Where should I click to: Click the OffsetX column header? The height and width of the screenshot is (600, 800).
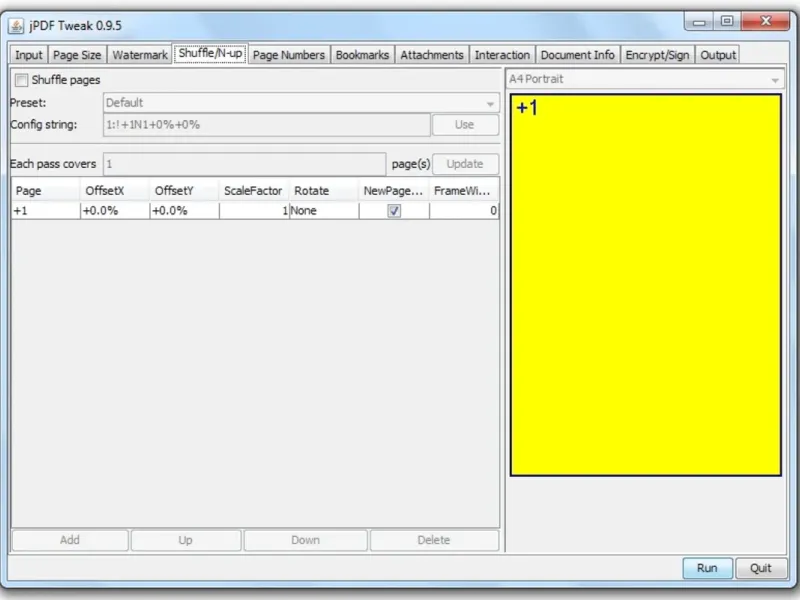point(114,191)
